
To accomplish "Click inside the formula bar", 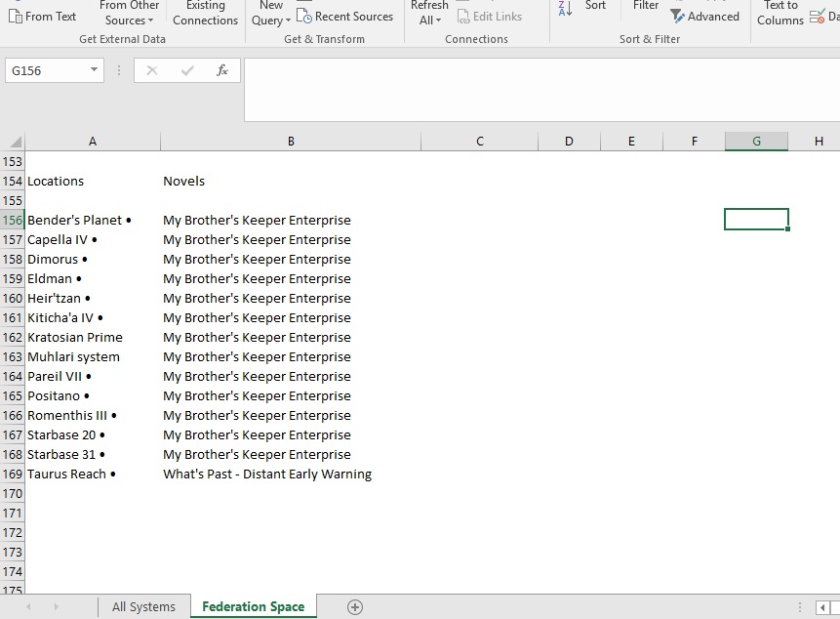I will click(542, 90).
